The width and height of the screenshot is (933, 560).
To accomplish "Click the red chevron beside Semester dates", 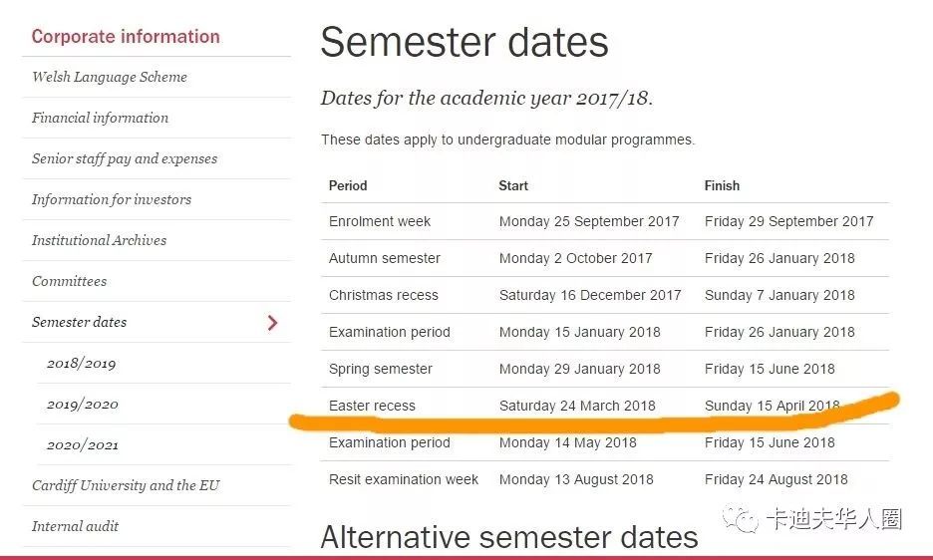I will tap(272, 323).
